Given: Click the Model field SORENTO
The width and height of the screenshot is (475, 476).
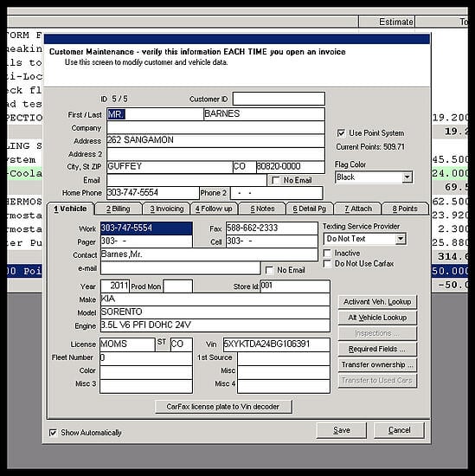Looking at the screenshot, I should (x=215, y=312).
